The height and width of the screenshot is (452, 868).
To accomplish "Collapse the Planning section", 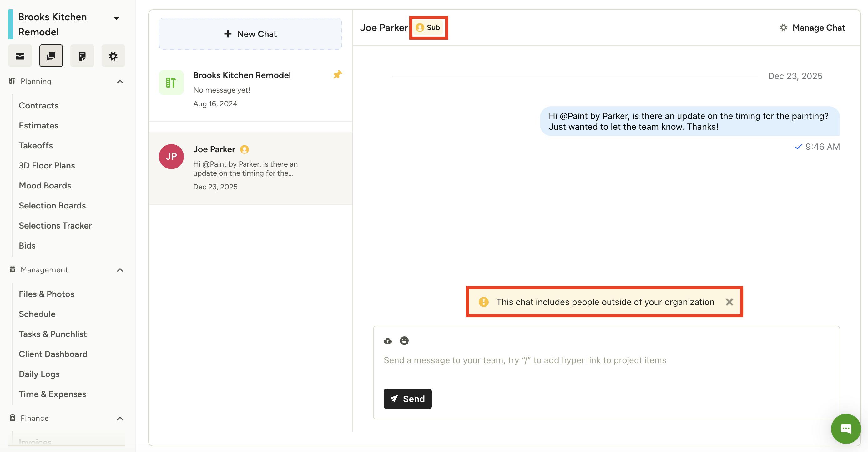I will point(120,82).
